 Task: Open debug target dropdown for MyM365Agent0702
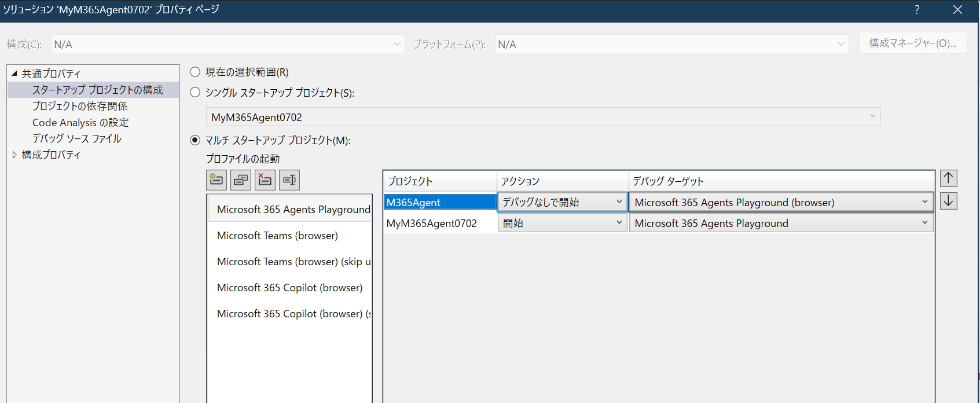(781, 223)
